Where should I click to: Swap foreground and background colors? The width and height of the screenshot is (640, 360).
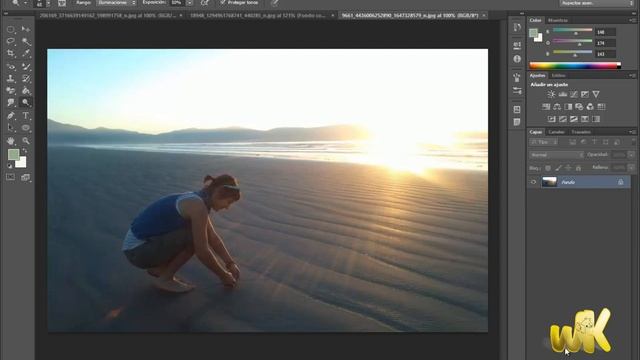(x=24, y=151)
